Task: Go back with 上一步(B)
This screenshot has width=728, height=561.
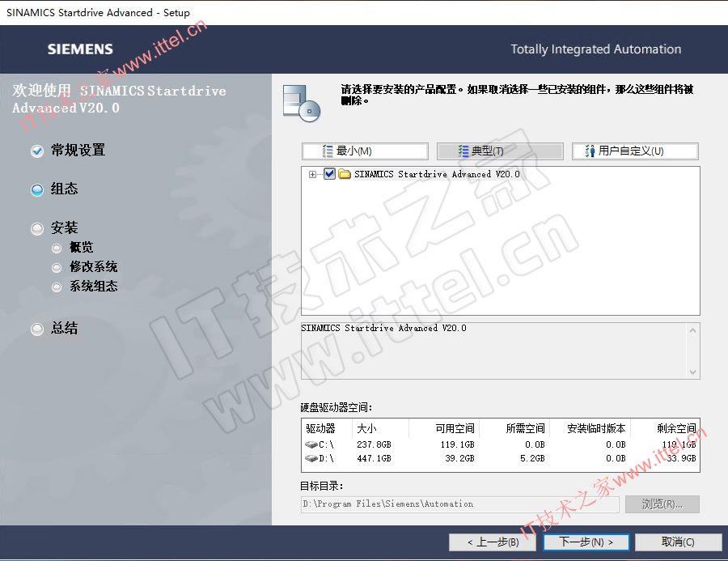Action: click(492, 542)
